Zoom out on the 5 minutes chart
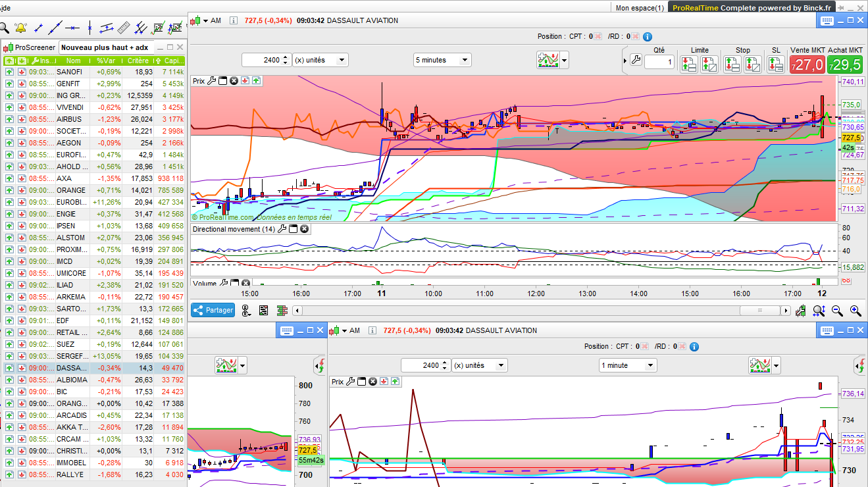Viewport: 868px width, 487px height. click(836, 311)
